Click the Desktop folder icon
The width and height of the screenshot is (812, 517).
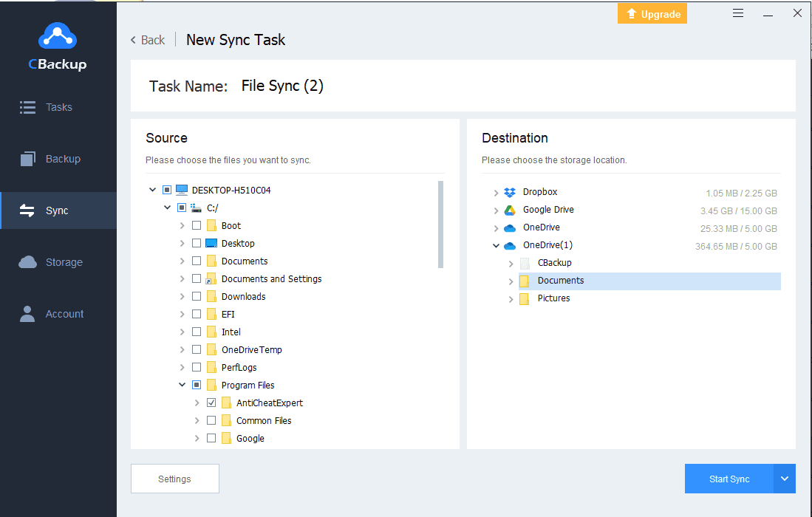click(x=211, y=243)
